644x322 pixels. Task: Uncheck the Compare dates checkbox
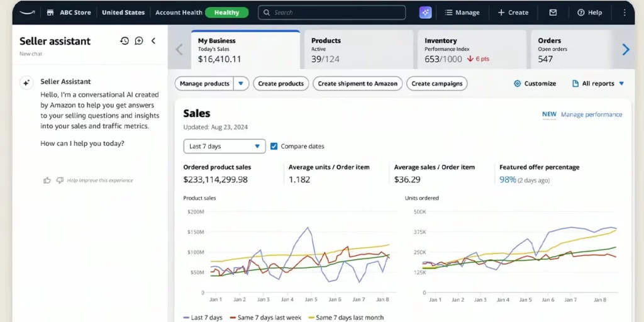tap(274, 147)
